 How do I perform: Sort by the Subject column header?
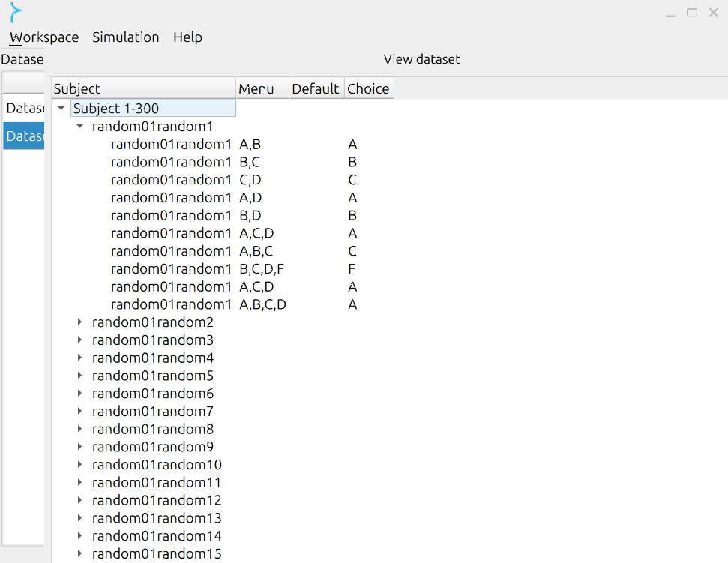143,88
